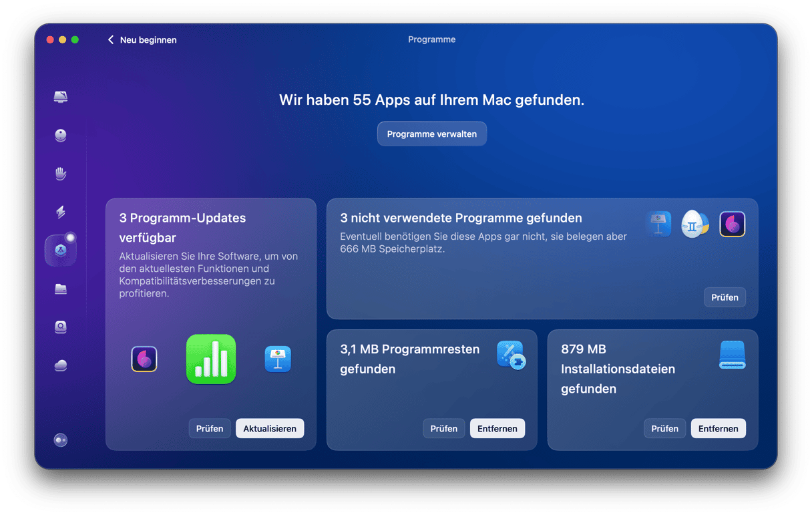Open the Protection hand sidebar icon
The image size is (812, 515).
(61, 174)
